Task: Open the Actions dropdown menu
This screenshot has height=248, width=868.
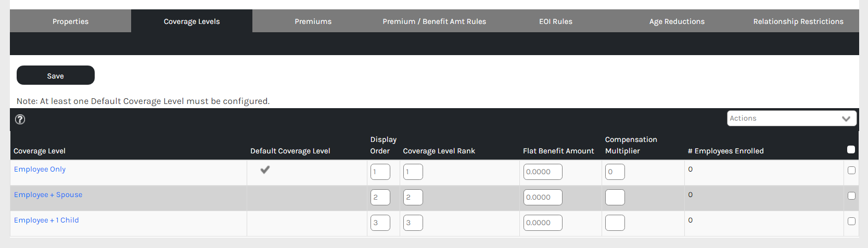Action: (x=791, y=119)
